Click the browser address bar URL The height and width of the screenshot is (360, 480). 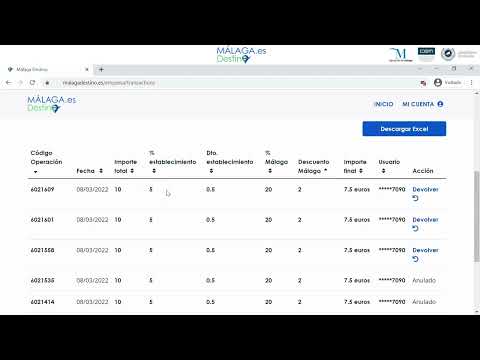(109, 83)
